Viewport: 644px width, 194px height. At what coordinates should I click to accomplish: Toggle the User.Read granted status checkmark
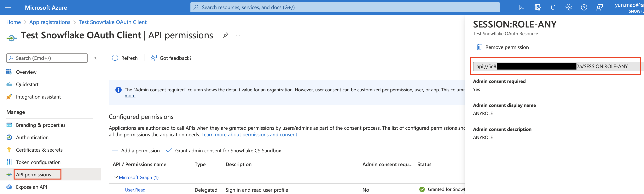(422, 189)
